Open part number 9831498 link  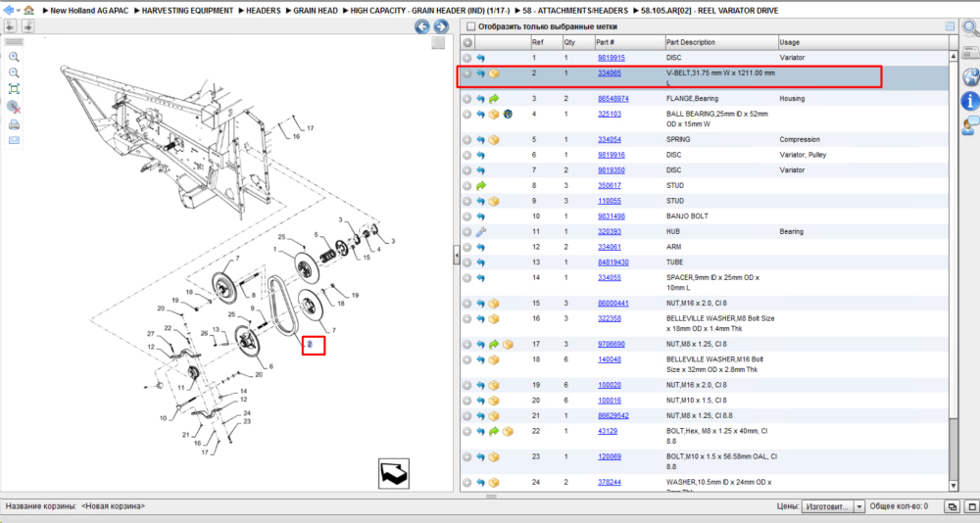[x=612, y=216]
